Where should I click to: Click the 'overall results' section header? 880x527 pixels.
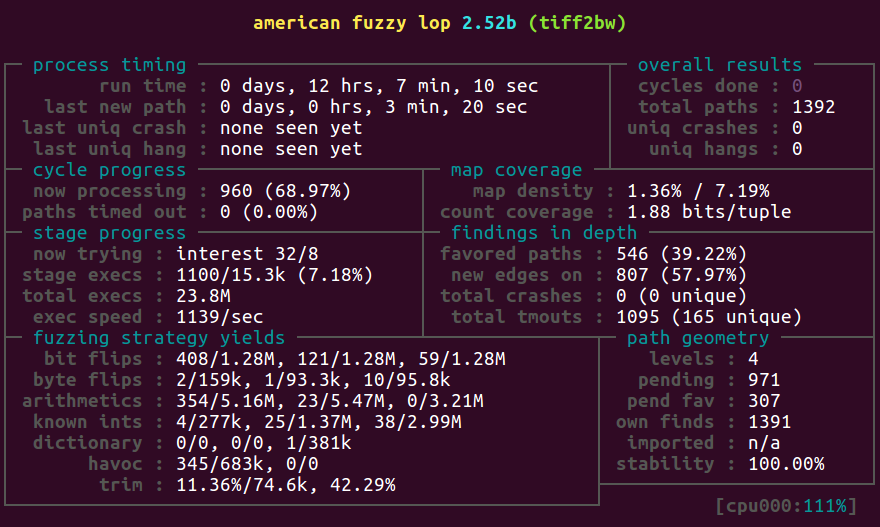pos(720,65)
